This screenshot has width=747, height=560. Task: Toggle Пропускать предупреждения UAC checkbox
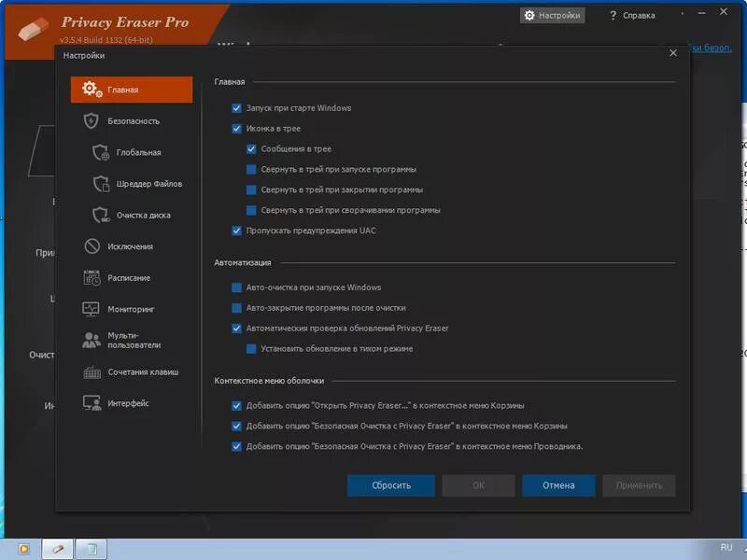236,231
